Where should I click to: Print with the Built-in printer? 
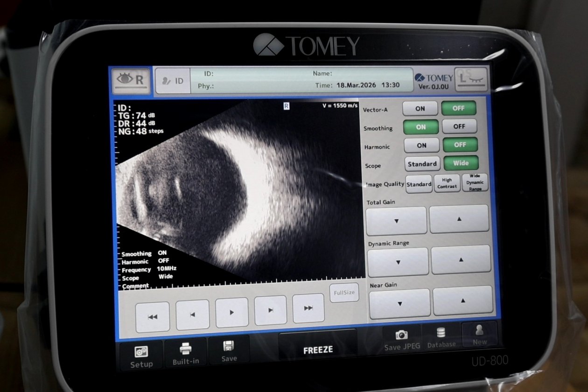click(x=185, y=353)
